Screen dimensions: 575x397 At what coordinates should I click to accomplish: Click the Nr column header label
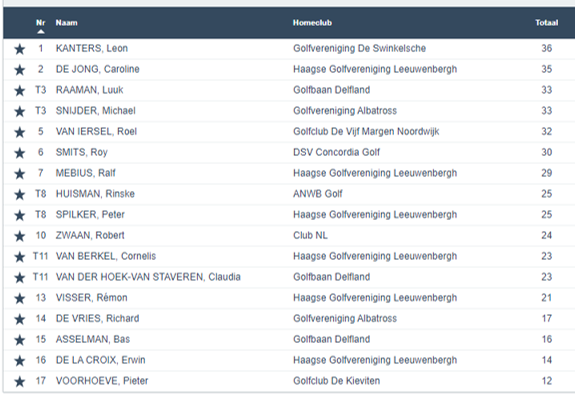41,23
